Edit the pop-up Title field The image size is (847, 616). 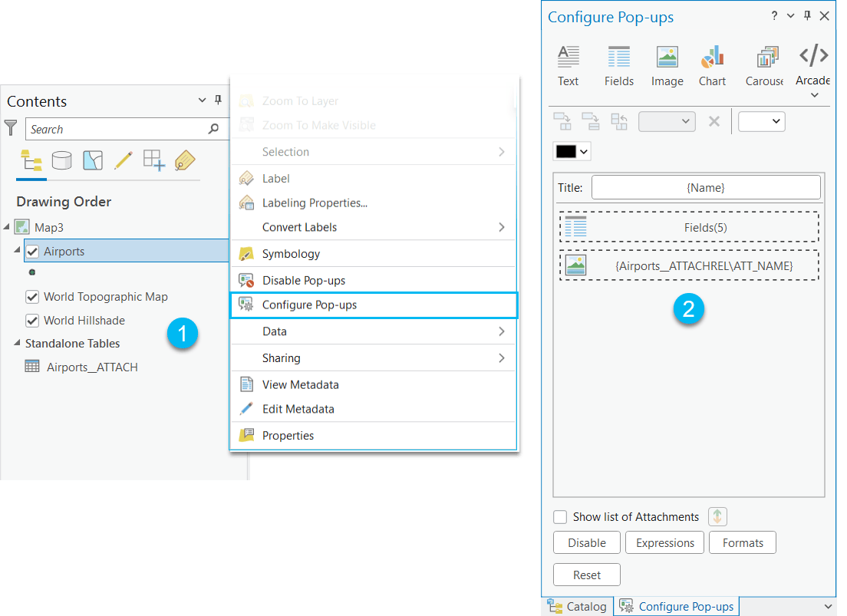(x=705, y=187)
